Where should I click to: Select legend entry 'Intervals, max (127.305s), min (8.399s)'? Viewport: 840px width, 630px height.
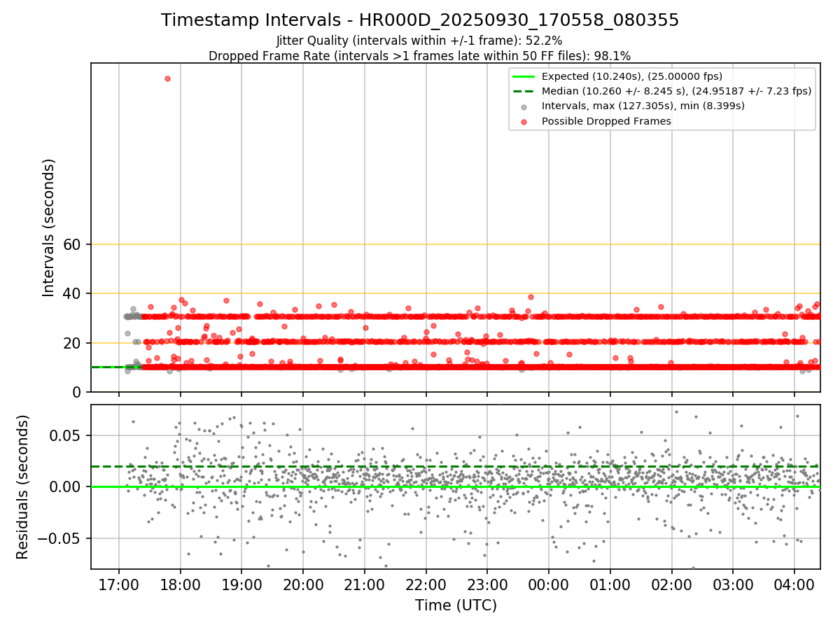click(643, 106)
